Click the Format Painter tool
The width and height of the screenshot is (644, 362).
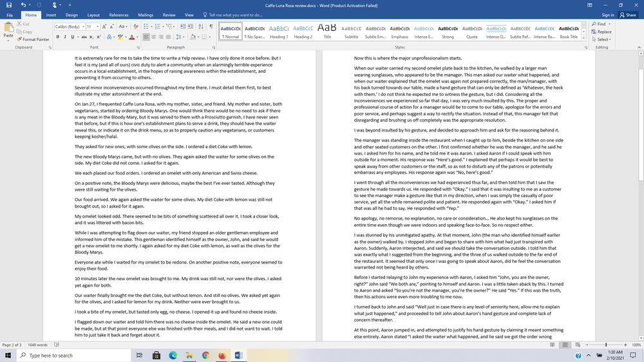pyautogui.click(x=33, y=39)
